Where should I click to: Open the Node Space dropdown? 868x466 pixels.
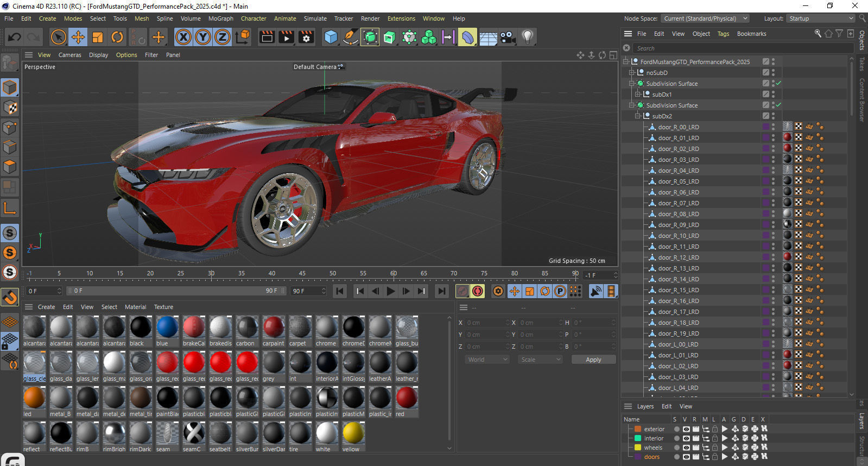tap(705, 18)
